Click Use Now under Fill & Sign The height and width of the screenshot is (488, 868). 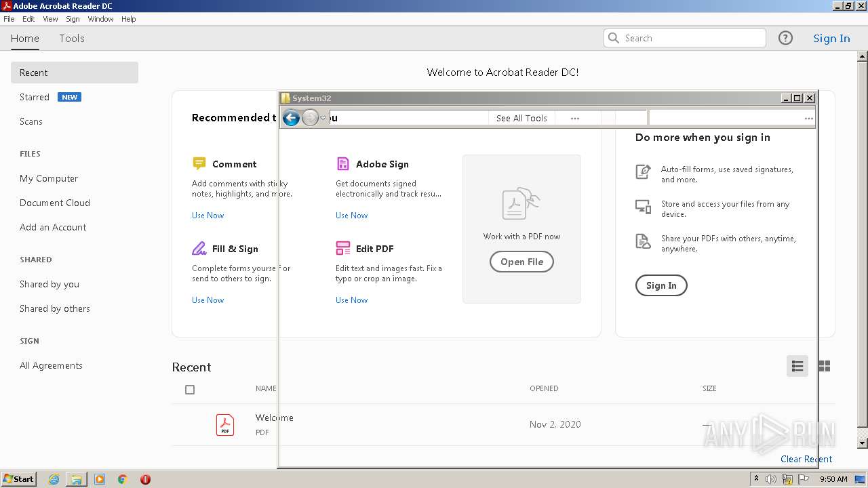point(208,300)
